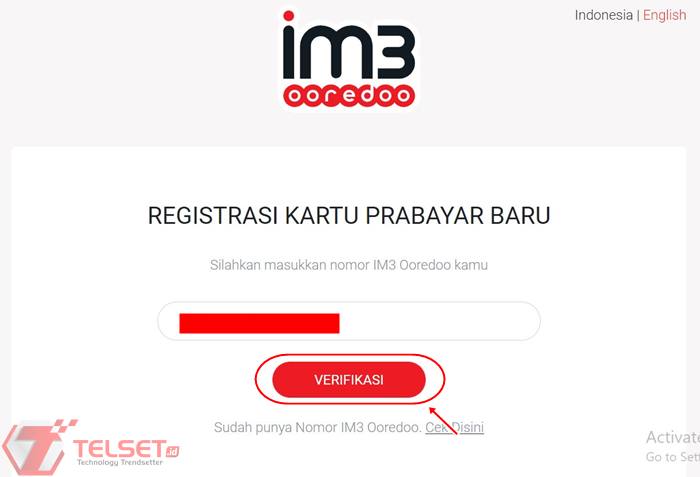Click the REGISTRASI KARTU PRABAYAR BARU heading

(x=349, y=216)
